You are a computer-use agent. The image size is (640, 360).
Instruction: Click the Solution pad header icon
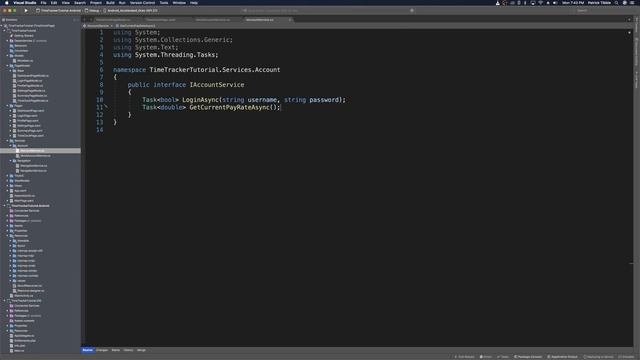[3, 20]
